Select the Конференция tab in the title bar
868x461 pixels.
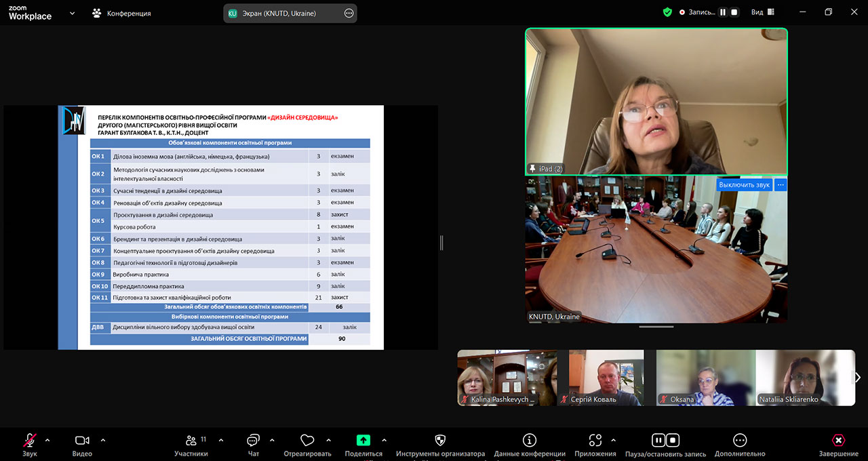point(122,13)
